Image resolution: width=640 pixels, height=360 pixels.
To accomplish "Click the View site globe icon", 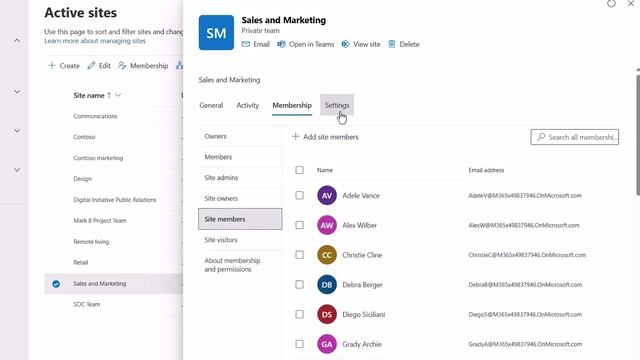I will [x=345, y=44].
